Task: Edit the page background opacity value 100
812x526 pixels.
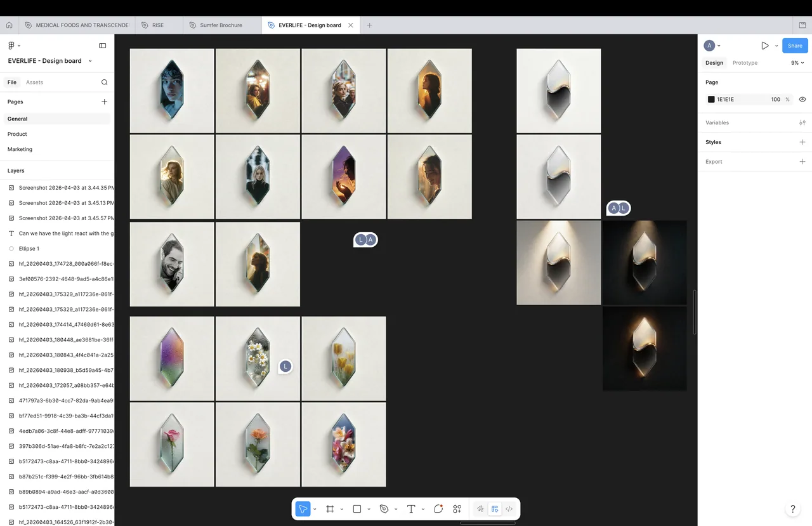Action: [x=775, y=100]
